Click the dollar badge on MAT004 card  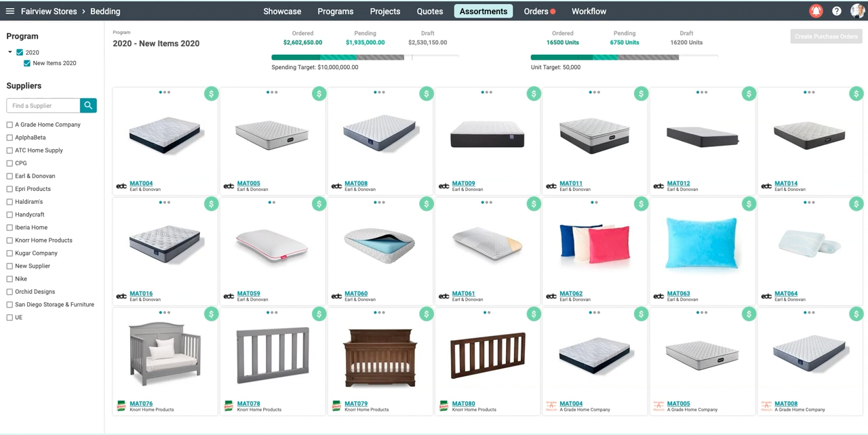coord(212,94)
